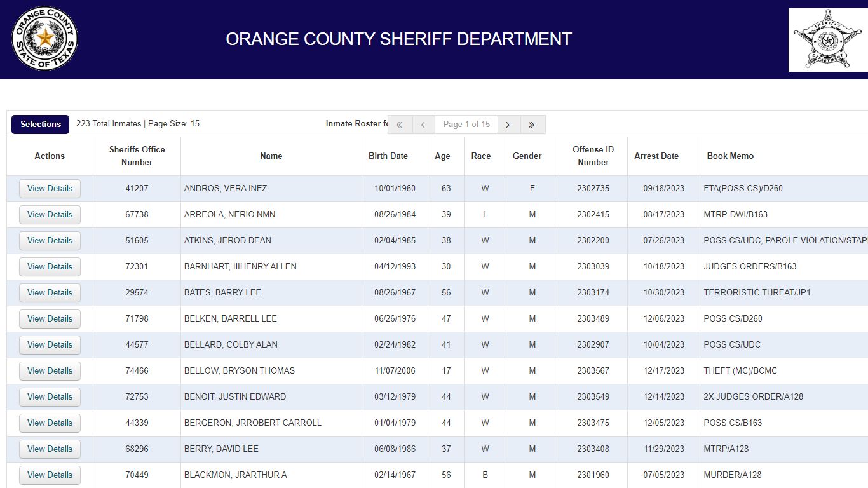The height and width of the screenshot is (488, 868).
Task: Click the Sheriff's Department star badge logo
Action: tap(828, 40)
